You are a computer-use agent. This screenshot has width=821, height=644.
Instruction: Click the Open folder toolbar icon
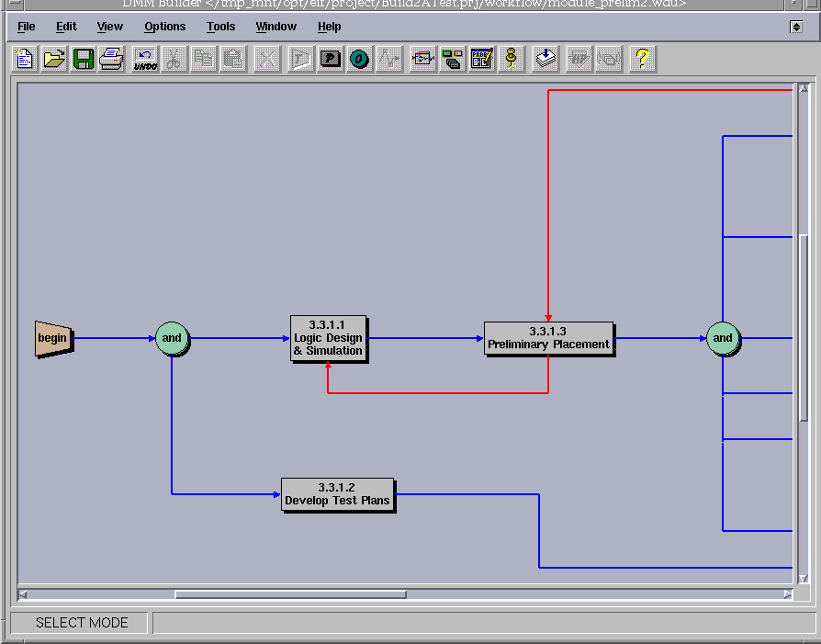[54, 60]
